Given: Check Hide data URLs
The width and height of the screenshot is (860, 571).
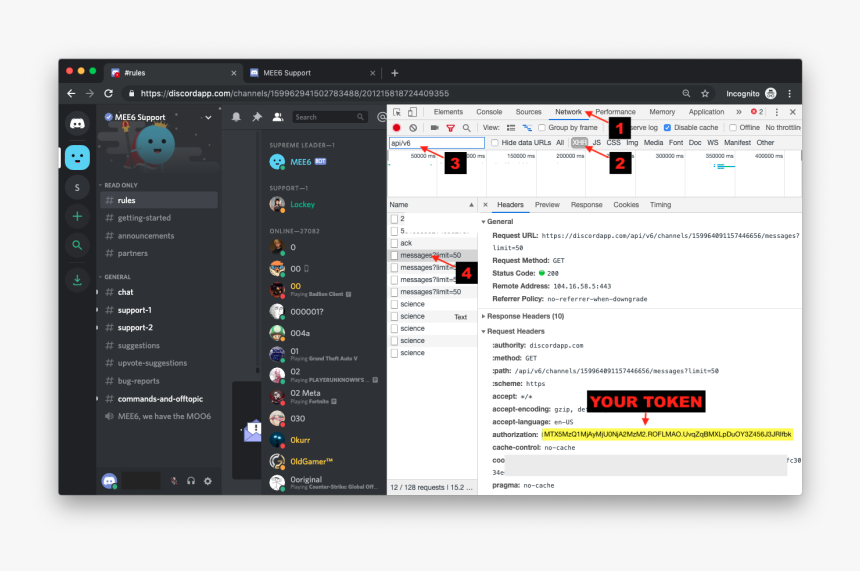Looking at the screenshot, I should coord(495,143).
